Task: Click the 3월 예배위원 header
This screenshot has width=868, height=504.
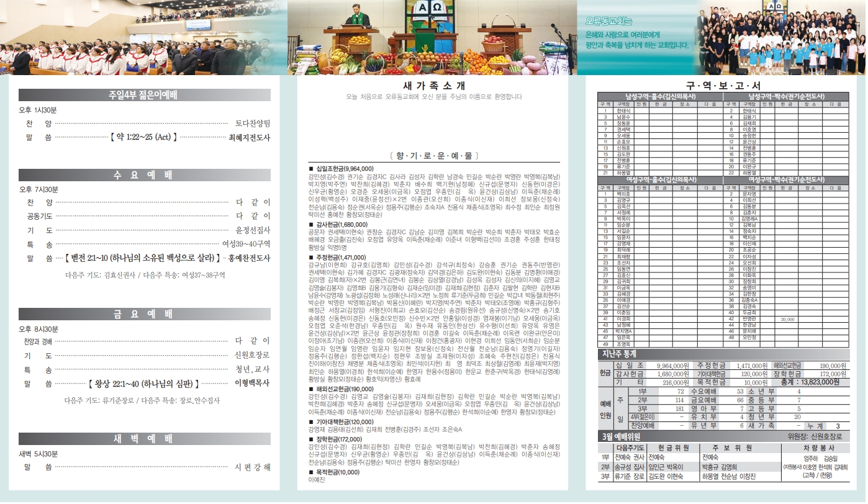Action: [627, 436]
